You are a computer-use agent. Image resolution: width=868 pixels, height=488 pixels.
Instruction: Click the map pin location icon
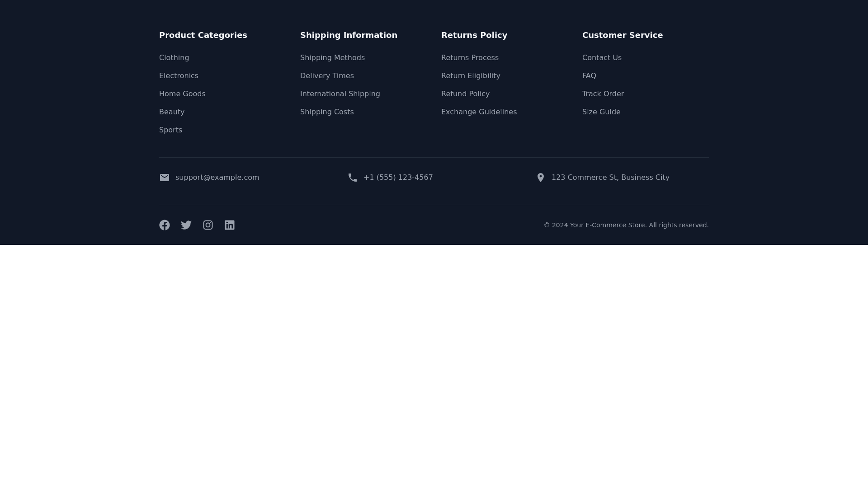541,178
